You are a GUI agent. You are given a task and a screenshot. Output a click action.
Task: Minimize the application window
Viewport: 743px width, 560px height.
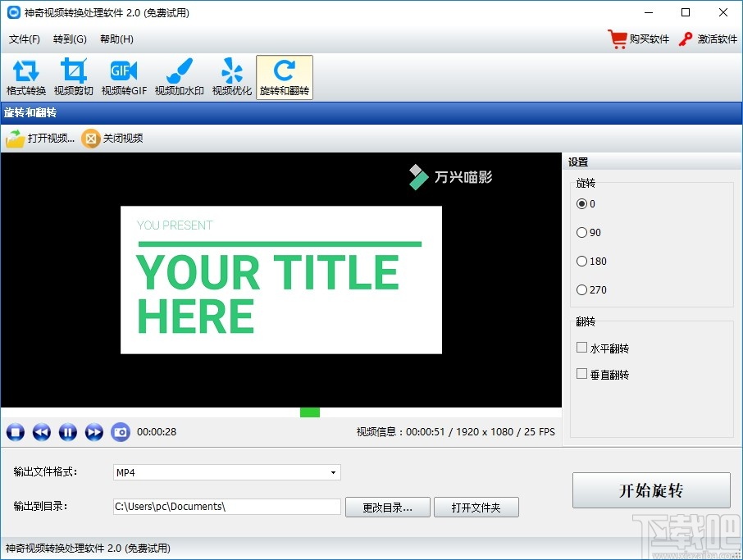tap(649, 12)
